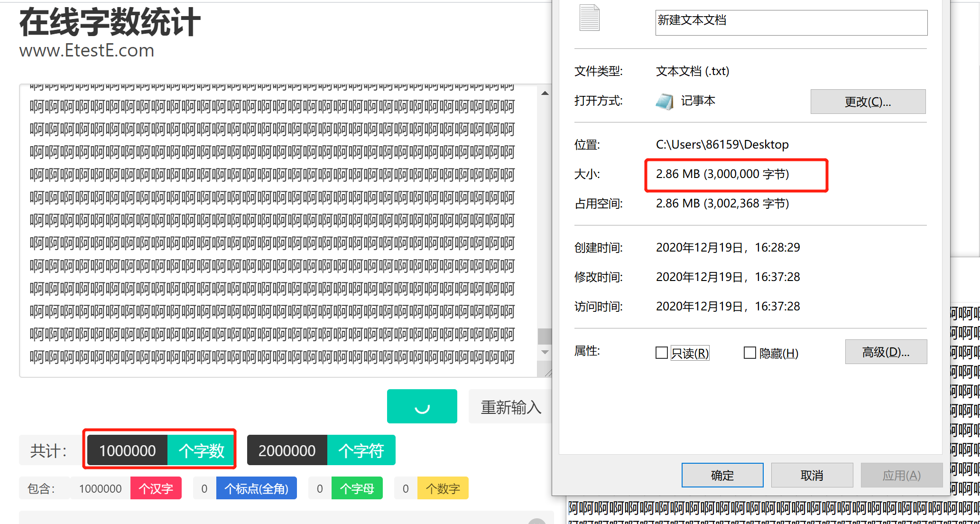Viewport: 980px width, 524px height.
Task: Enable the hidden (隐藏) checkbox
Action: click(x=749, y=353)
